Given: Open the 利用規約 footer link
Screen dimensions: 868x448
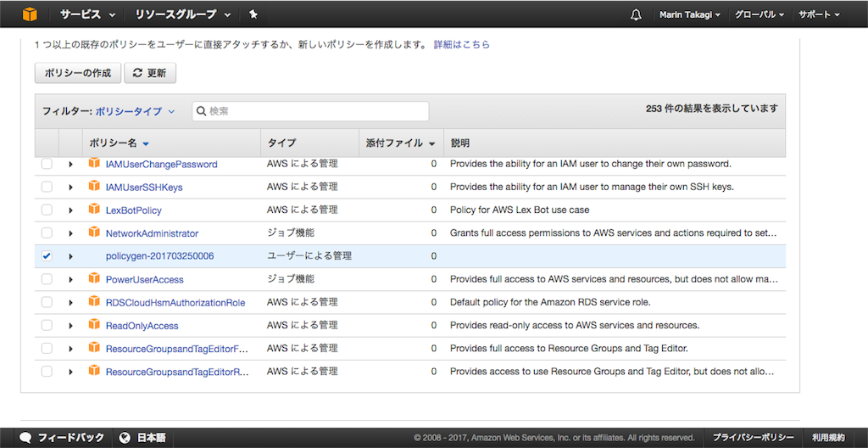Looking at the screenshot, I should point(828,437).
